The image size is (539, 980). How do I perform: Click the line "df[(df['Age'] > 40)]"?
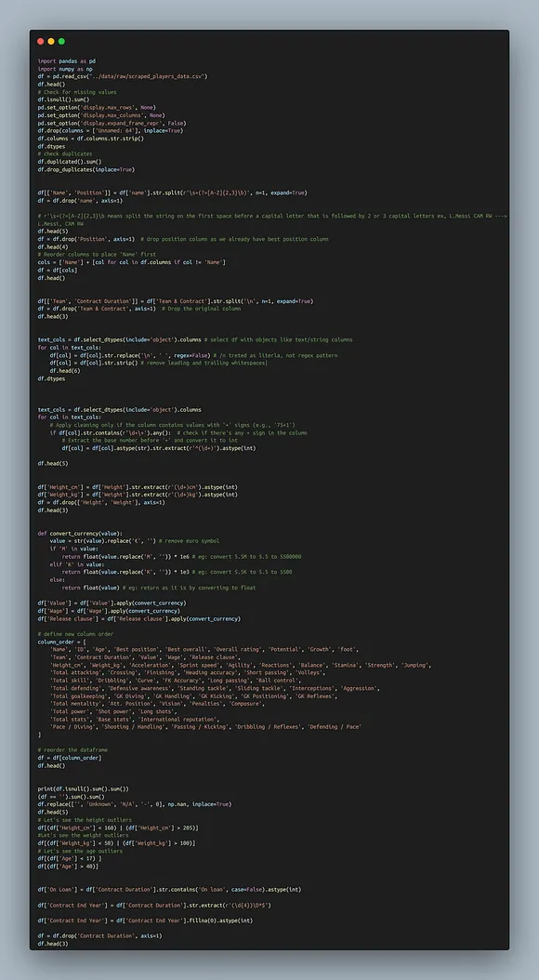coord(68,866)
